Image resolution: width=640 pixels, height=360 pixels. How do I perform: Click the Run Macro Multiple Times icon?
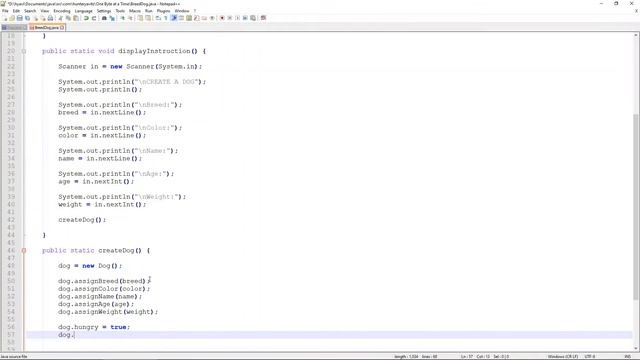tap(245, 18)
